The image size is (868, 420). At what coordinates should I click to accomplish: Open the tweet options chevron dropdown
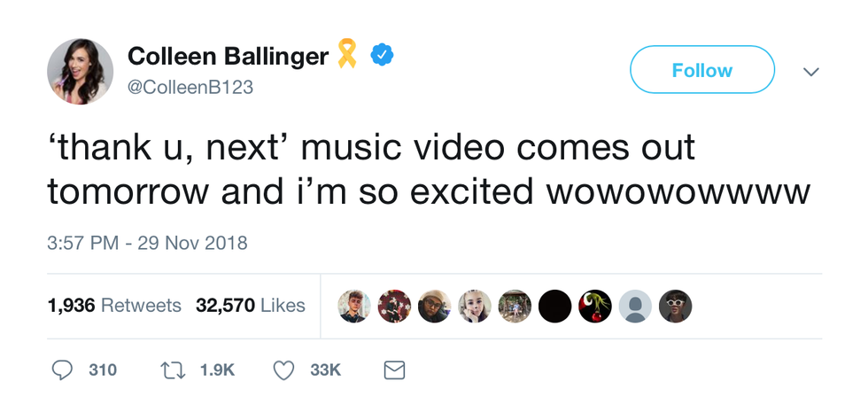pyautogui.click(x=811, y=71)
